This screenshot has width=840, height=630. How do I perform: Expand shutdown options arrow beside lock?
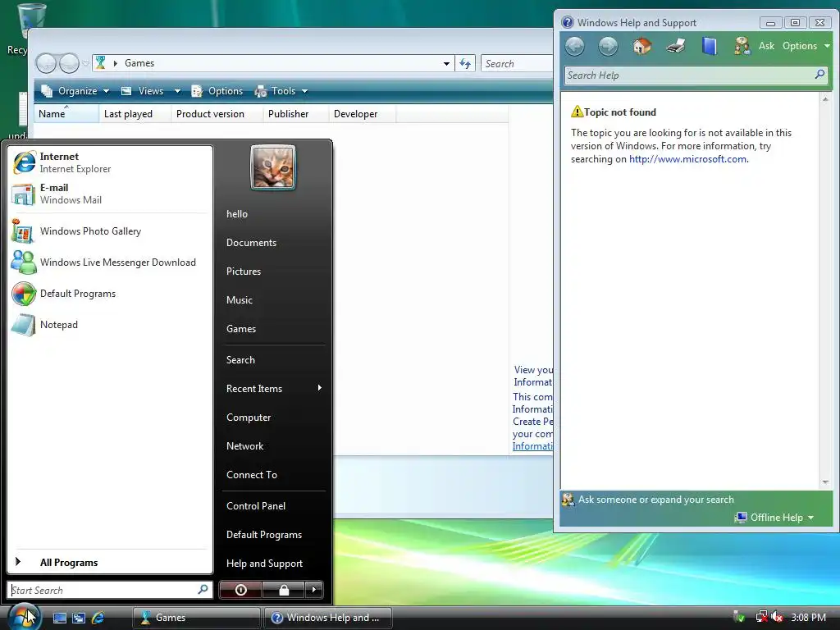[x=314, y=590]
